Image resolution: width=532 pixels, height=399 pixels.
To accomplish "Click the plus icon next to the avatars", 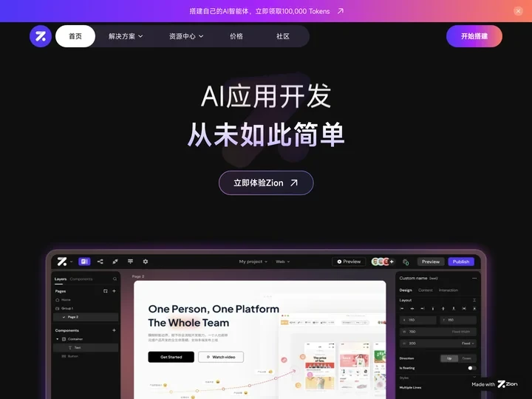I will click(x=392, y=262).
